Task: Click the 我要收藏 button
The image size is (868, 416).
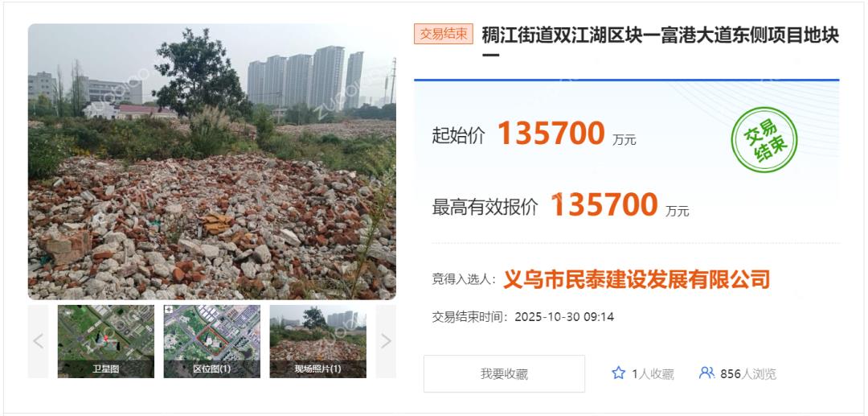Action: (x=504, y=374)
